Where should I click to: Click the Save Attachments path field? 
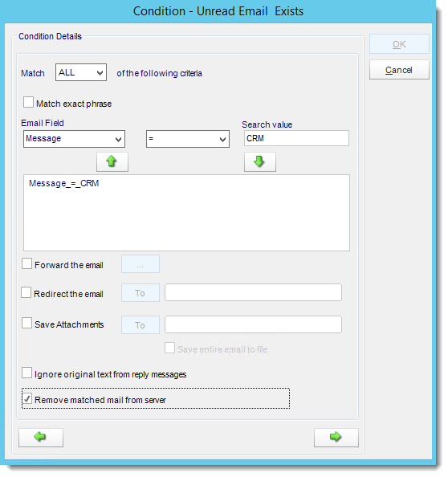253,324
